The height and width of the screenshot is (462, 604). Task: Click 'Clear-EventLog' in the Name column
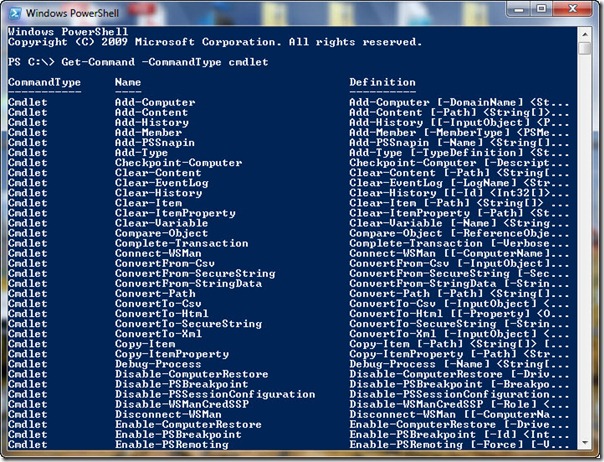[161, 183]
